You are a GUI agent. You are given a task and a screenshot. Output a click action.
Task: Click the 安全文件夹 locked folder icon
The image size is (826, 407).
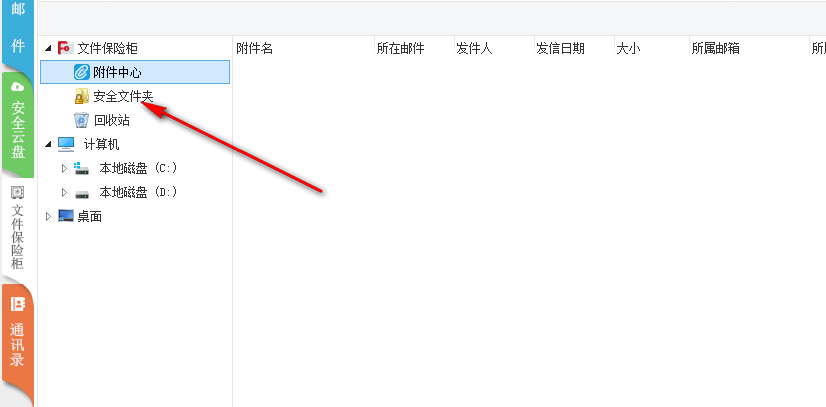click(82, 96)
